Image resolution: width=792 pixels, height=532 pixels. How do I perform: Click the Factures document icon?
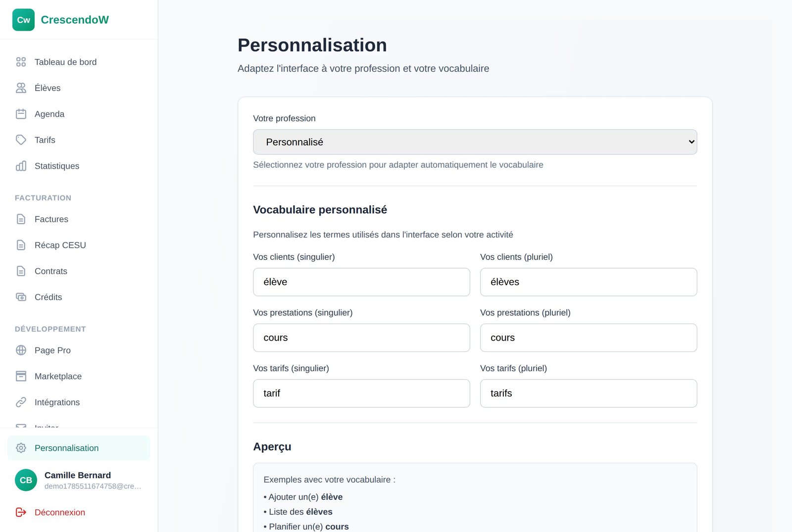pos(21,219)
